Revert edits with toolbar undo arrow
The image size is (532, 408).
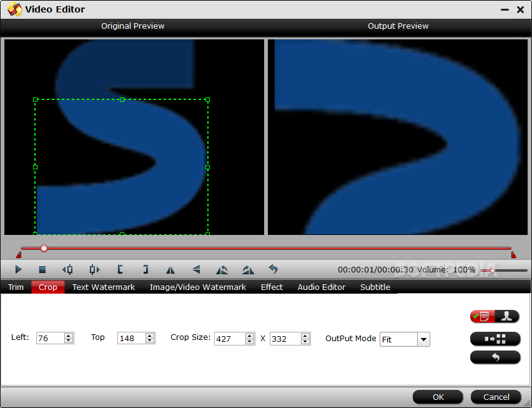click(273, 269)
